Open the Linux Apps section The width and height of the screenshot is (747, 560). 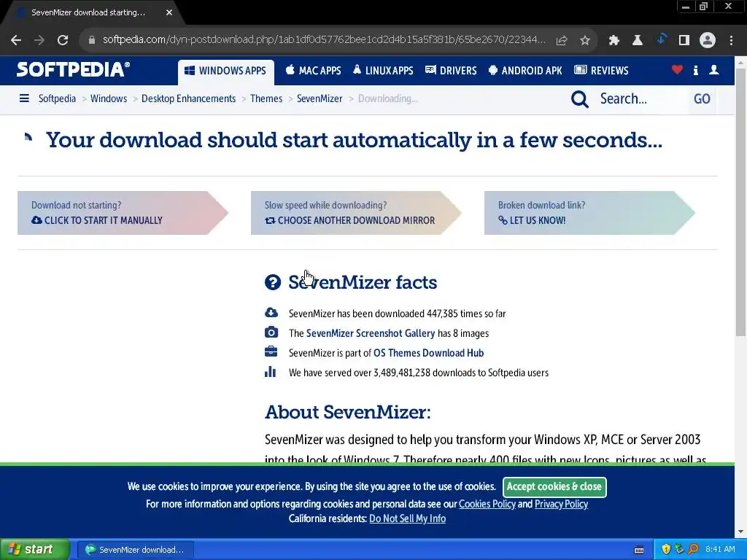383,71
